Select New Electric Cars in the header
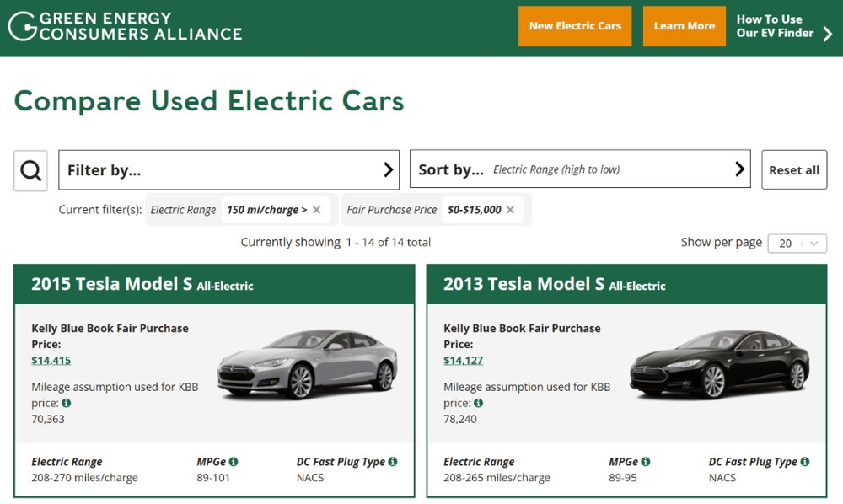 pos(575,26)
